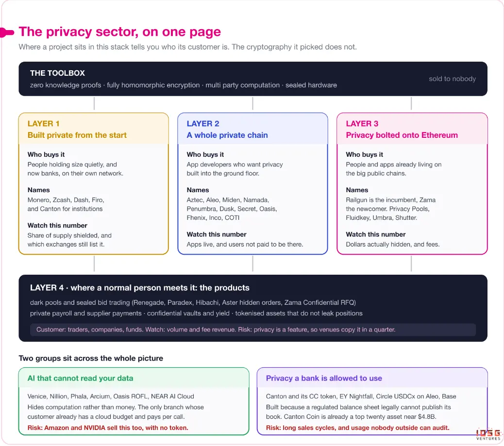Click 'AI that cannot read your data' header
504x446 pixels.
(x=134, y=378)
